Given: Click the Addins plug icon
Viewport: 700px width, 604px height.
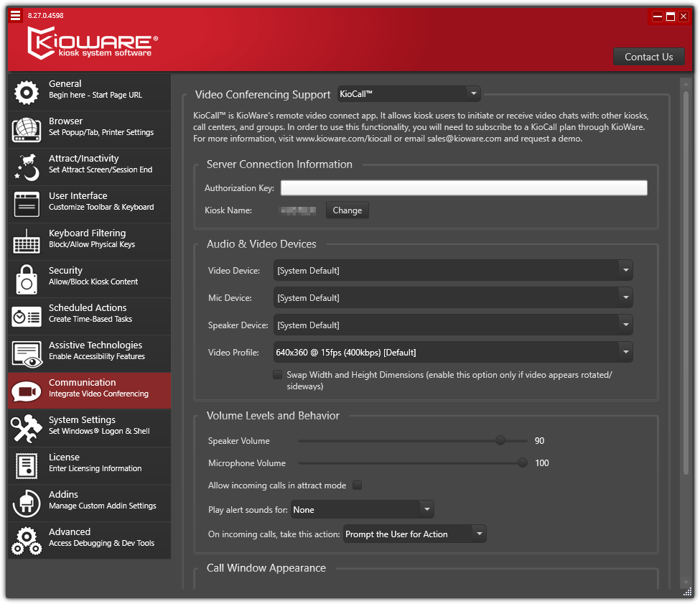Looking at the screenshot, I should (x=27, y=504).
